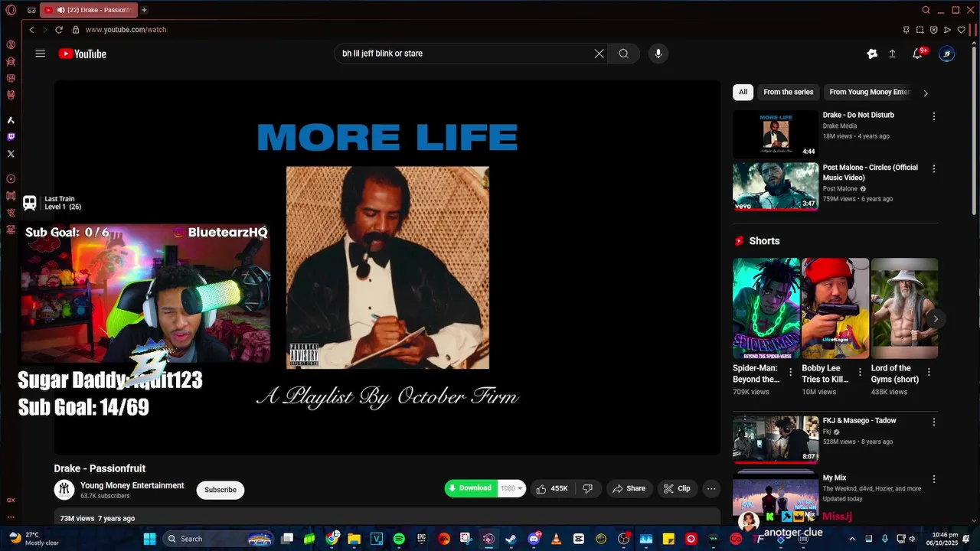Click the magnifier search button
Image resolution: width=980 pixels, height=551 pixels.
624,54
